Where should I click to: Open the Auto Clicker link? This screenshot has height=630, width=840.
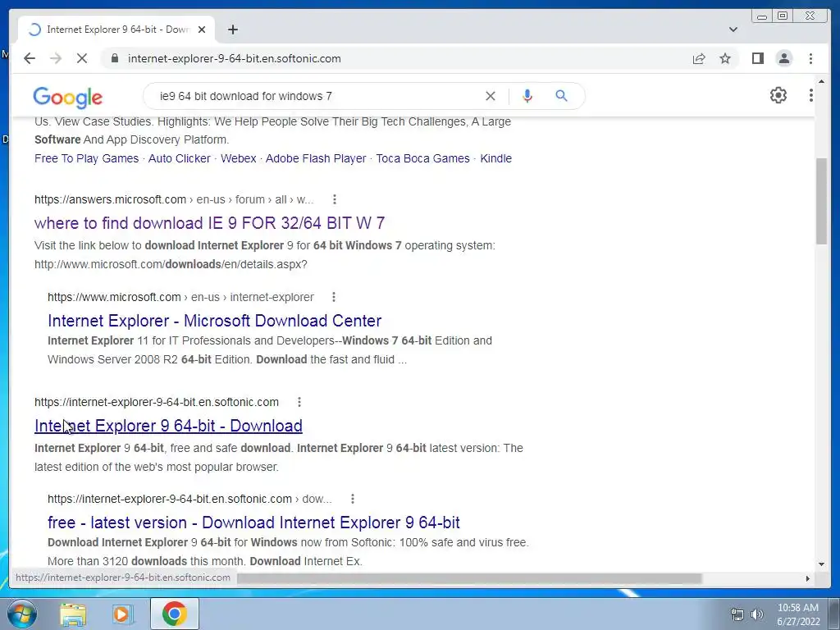point(180,158)
